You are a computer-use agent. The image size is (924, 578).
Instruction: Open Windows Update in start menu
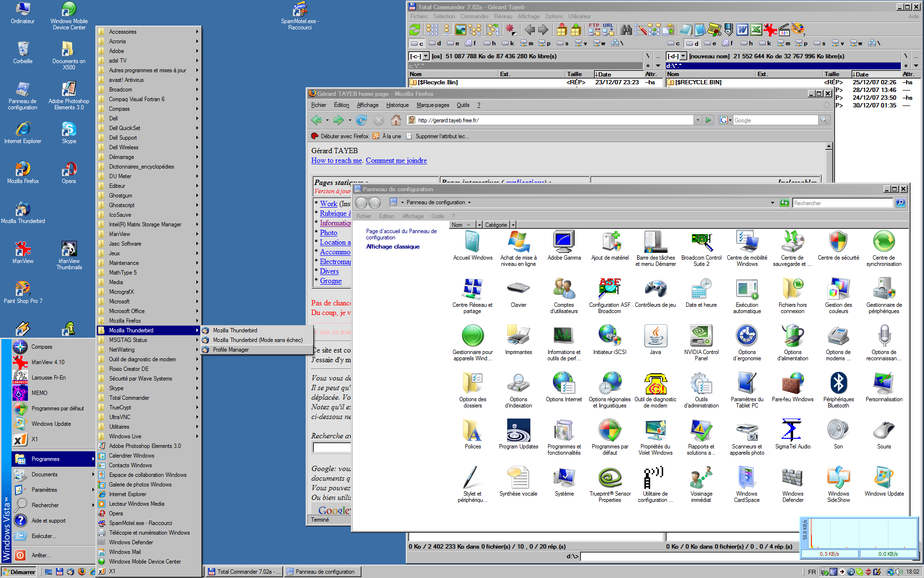(x=53, y=424)
